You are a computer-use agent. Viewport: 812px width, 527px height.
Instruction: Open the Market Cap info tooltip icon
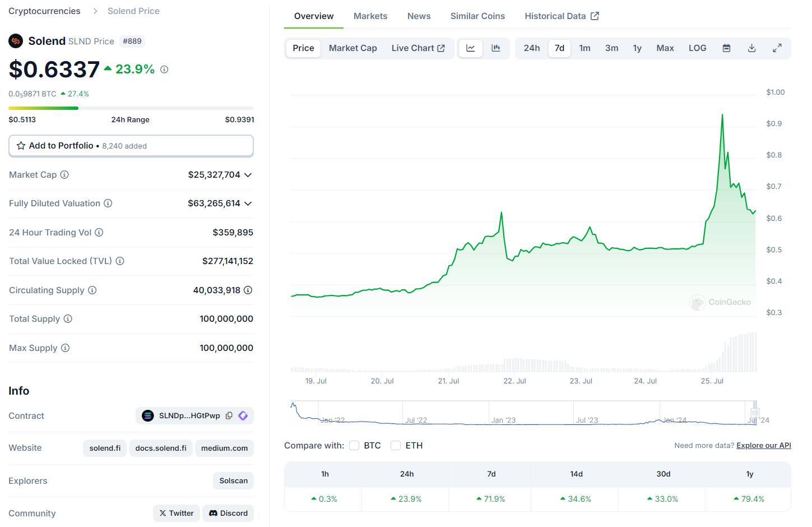point(64,175)
